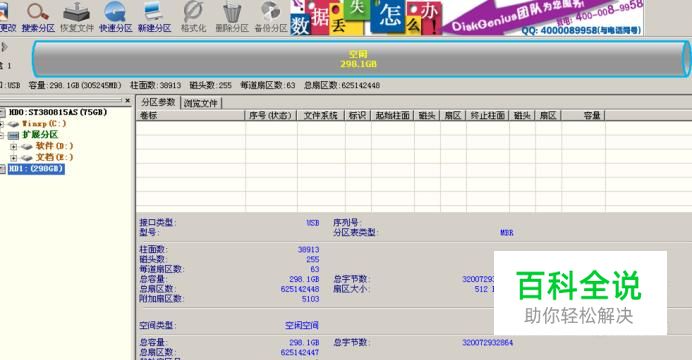Click the 格式化 format icon

tap(193, 17)
